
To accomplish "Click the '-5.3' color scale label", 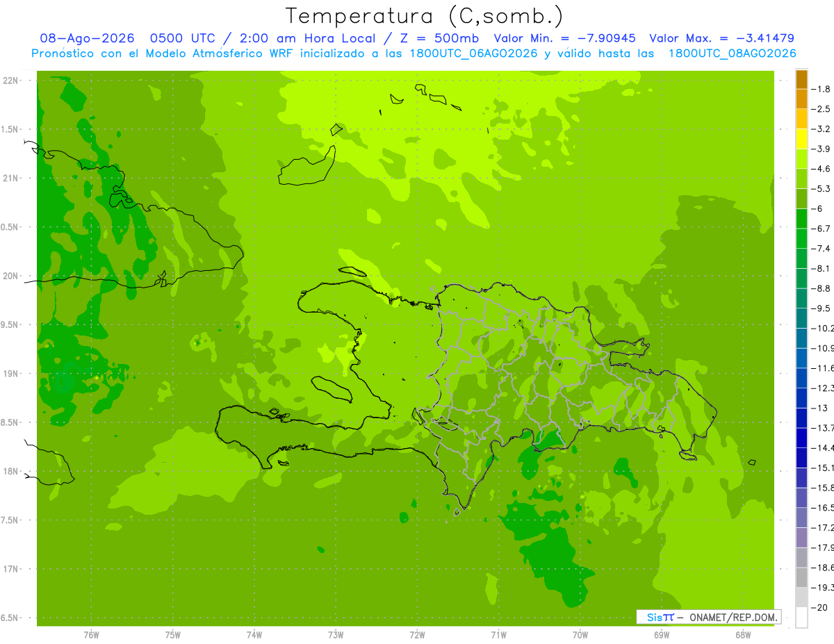I will tap(821, 189).
